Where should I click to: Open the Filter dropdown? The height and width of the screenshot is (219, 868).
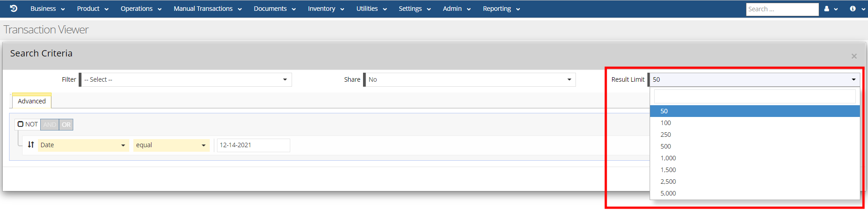[x=186, y=79]
